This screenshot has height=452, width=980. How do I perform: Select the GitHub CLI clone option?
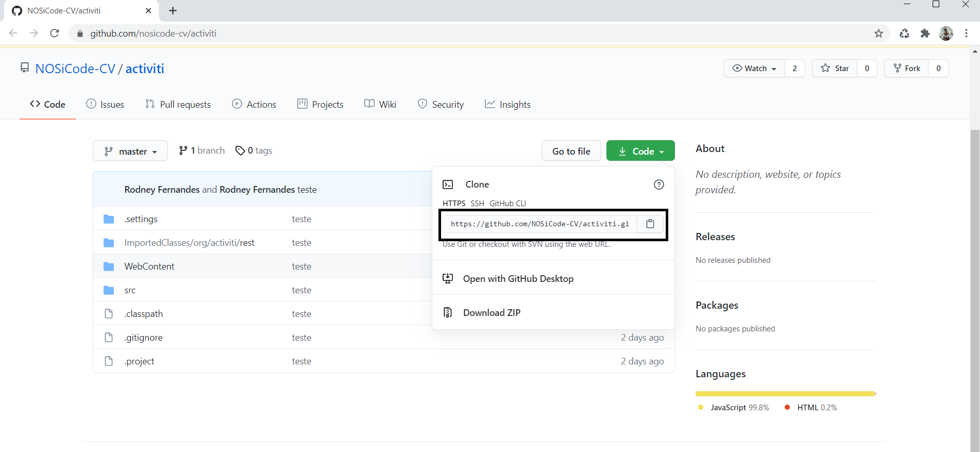pyautogui.click(x=508, y=203)
